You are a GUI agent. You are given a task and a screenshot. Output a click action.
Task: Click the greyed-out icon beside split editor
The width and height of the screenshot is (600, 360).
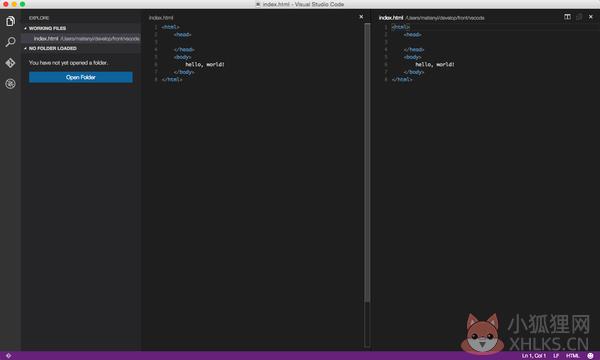coord(579,17)
